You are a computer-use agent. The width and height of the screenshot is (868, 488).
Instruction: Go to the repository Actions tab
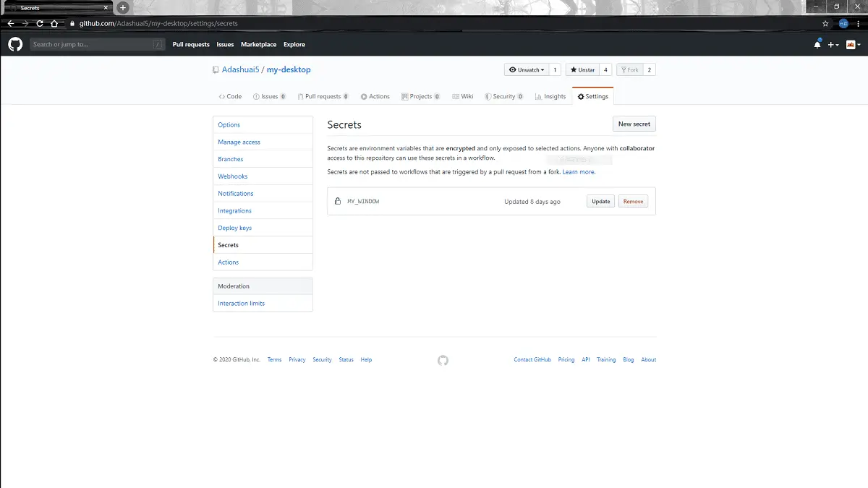pos(375,96)
